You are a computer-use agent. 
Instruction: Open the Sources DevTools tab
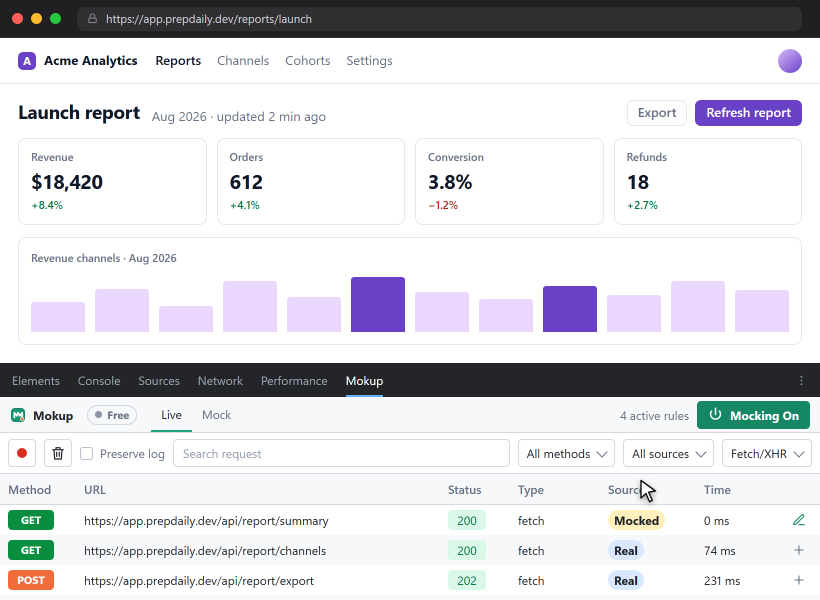click(159, 381)
